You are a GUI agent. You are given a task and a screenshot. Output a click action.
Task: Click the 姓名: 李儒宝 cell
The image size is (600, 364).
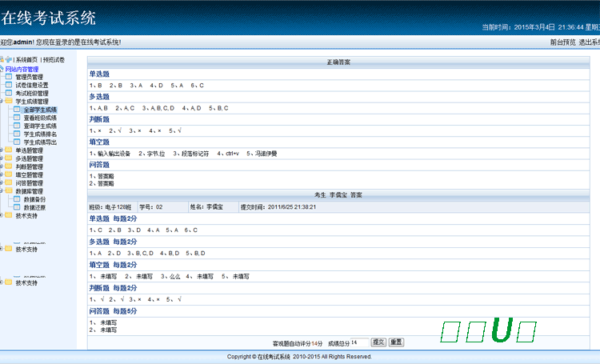214,207
